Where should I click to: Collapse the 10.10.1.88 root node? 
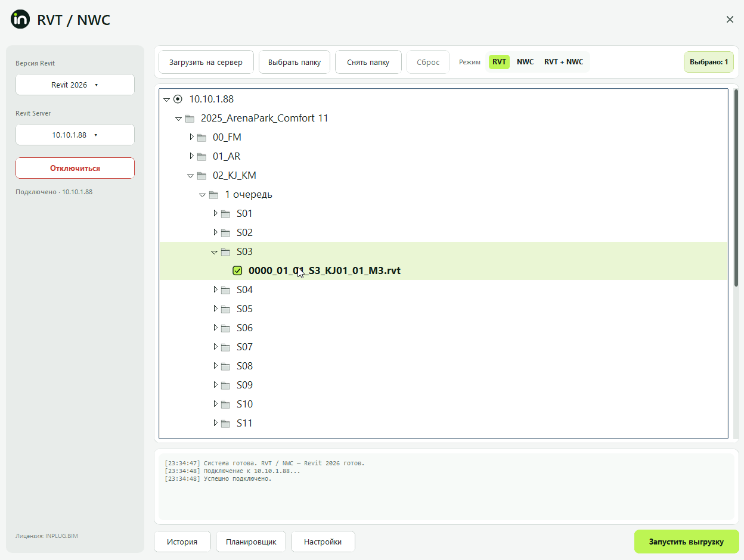point(166,99)
